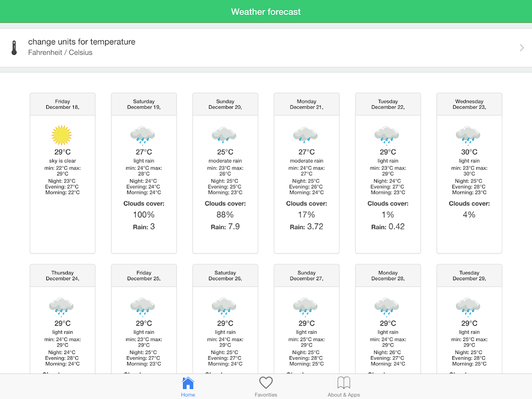Screen dimensions: 532x399
Task: Select the Favorites tab label
Action: coord(266,395)
